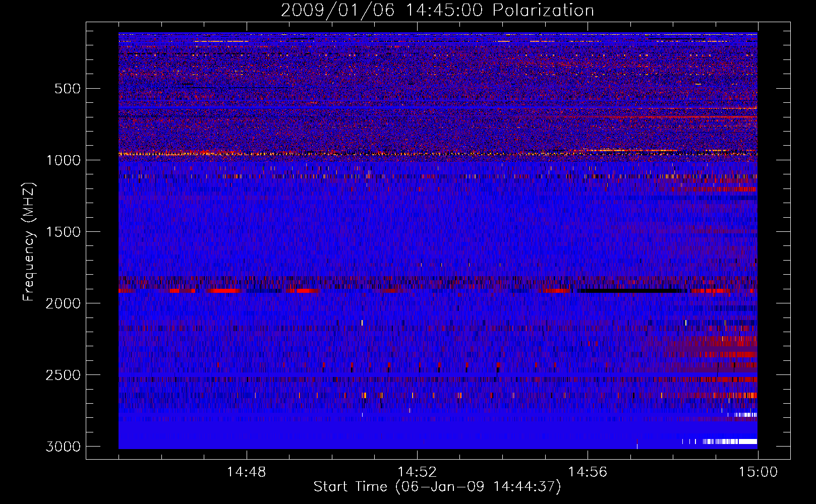Click the 2000 frequency tick label
This screenshot has height=504, width=816.
[x=63, y=303]
